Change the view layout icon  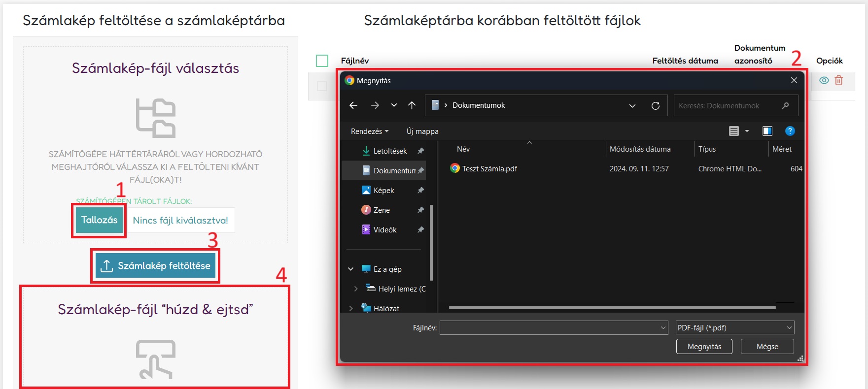point(734,131)
